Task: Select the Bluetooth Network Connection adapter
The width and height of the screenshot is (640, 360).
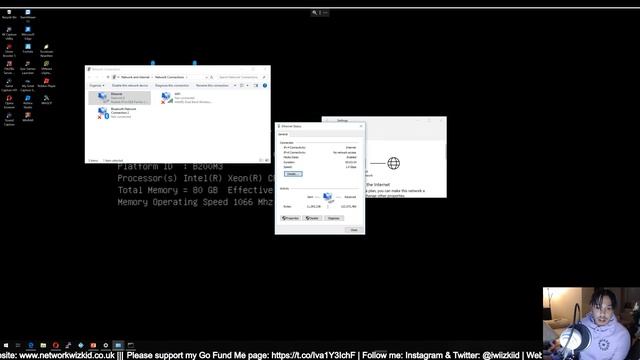Action: click(118, 113)
